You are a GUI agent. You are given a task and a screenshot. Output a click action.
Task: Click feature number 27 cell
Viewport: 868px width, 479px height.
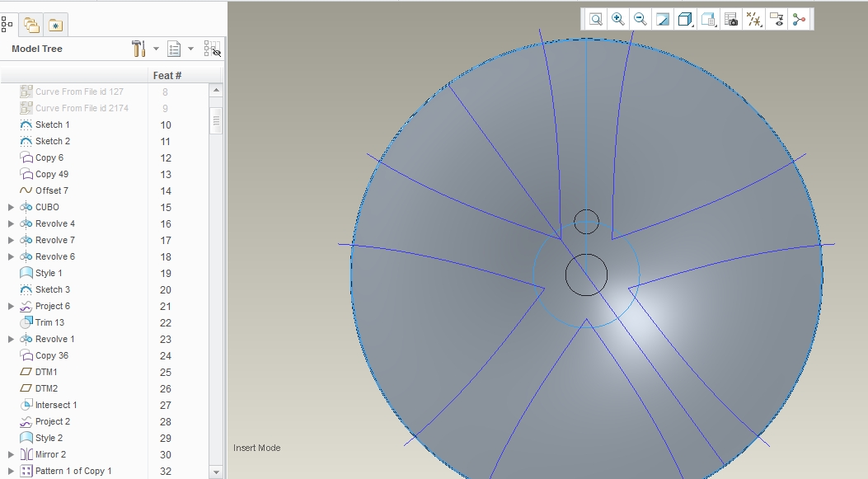click(166, 406)
